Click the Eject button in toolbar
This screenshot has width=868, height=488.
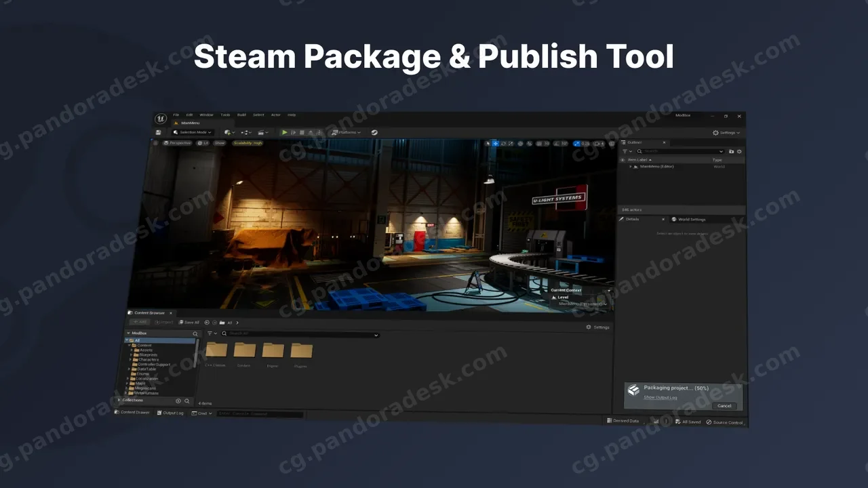(x=311, y=132)
